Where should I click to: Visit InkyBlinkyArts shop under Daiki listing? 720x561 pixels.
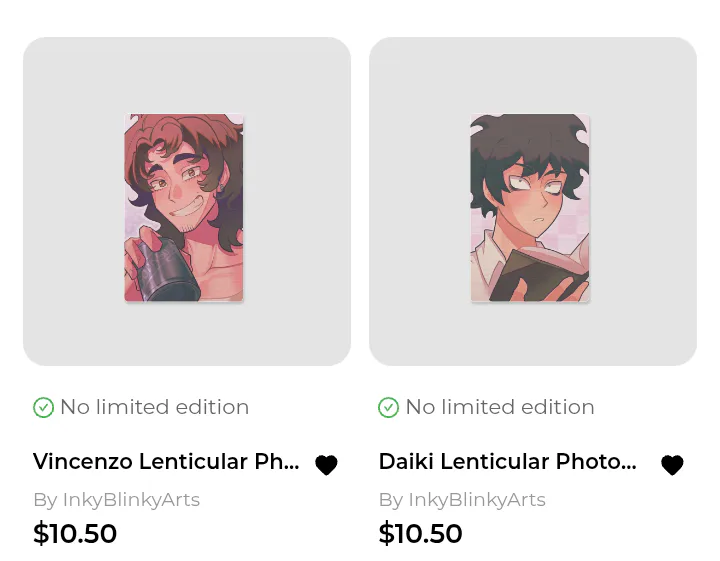[x=477, y=499]
